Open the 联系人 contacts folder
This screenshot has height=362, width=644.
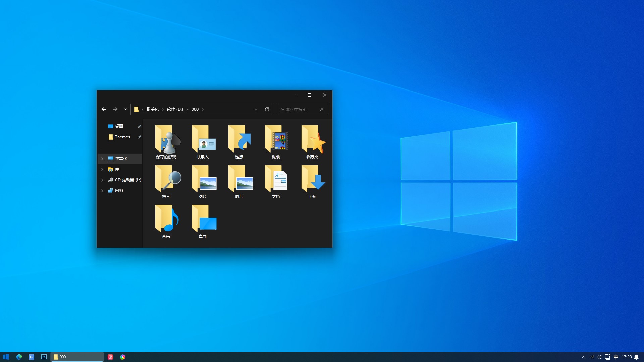click(x=202, y=141)
